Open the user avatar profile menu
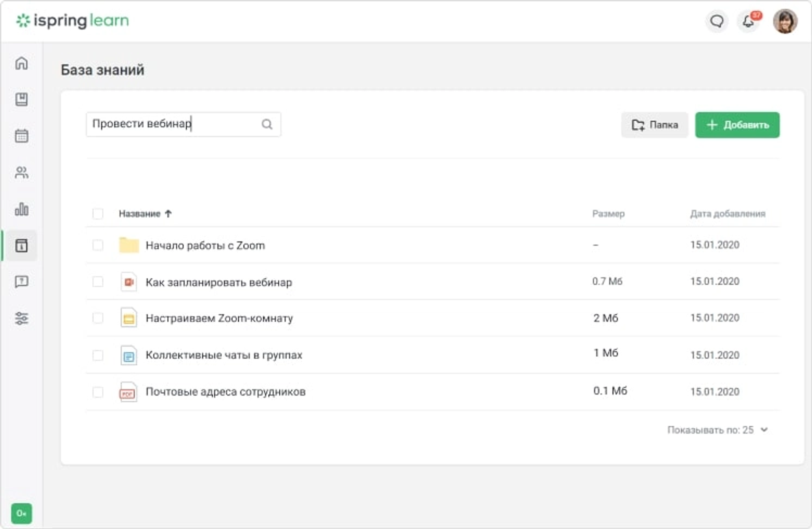The width and height of the screenshot is (812, 529). click(785, 21)
